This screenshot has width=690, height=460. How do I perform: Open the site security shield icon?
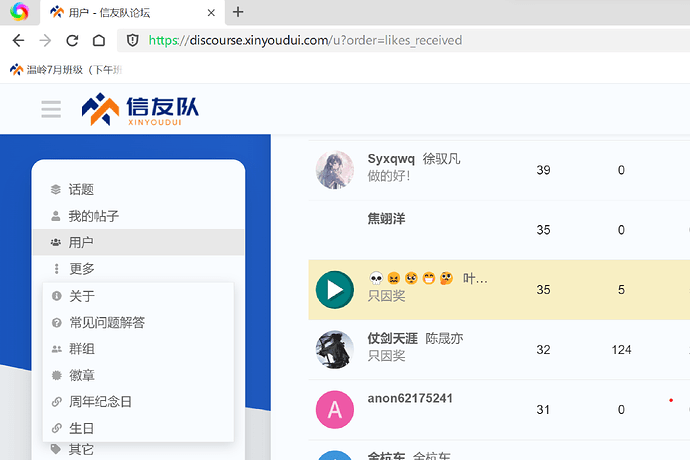tap(132, 40)
